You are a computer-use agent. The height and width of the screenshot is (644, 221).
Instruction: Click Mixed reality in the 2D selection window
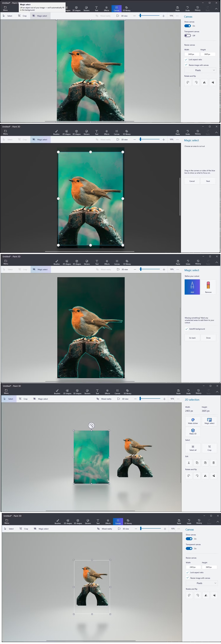click(104, 399)
